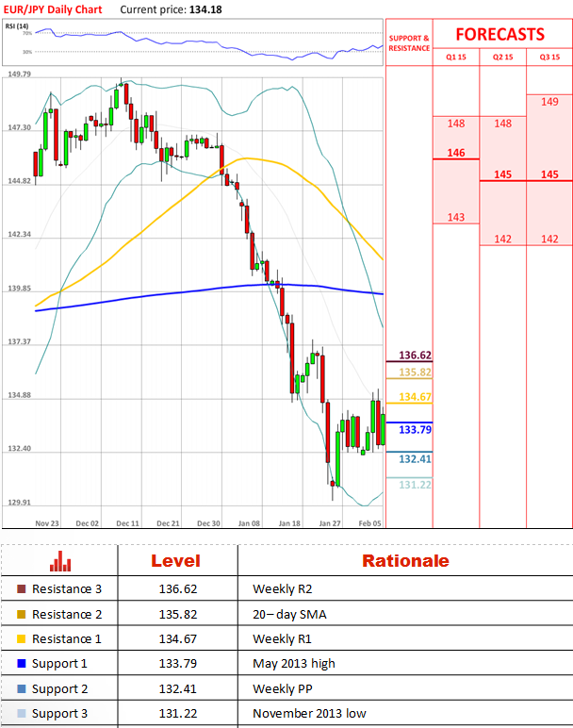Click the Support 1 blue color swatch
The image size is (573, 728).
(x=22, y=664)
